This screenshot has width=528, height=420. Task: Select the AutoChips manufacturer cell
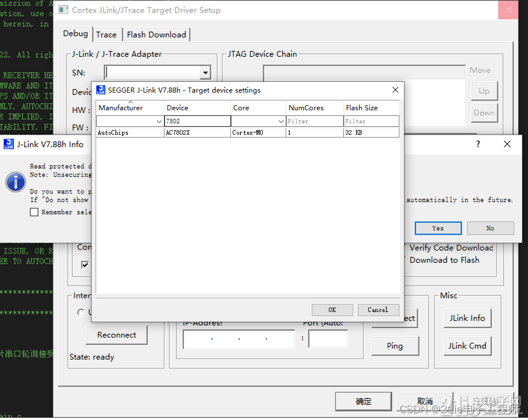tap(130, 132)
